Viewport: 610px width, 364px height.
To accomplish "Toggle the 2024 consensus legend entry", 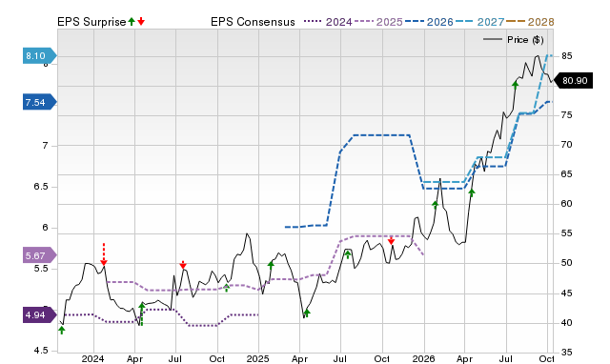I will coord(328,22).
